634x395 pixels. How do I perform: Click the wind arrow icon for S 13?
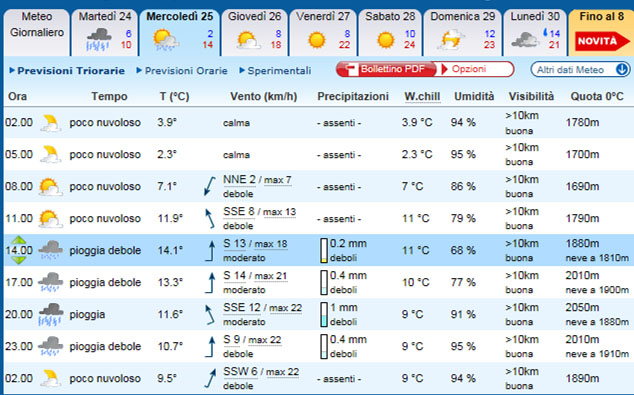point(210,250)
